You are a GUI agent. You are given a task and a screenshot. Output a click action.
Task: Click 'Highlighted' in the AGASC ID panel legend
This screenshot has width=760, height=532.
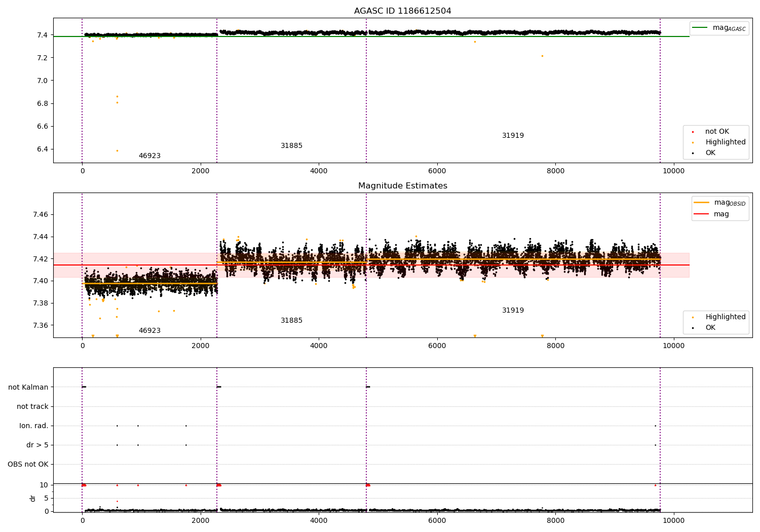[x=726, y=142]
